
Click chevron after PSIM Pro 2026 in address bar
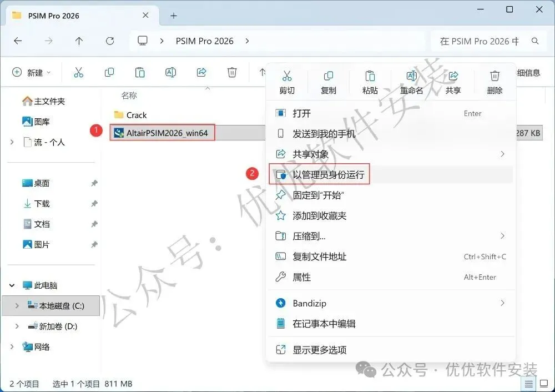(x=247, y=41)
